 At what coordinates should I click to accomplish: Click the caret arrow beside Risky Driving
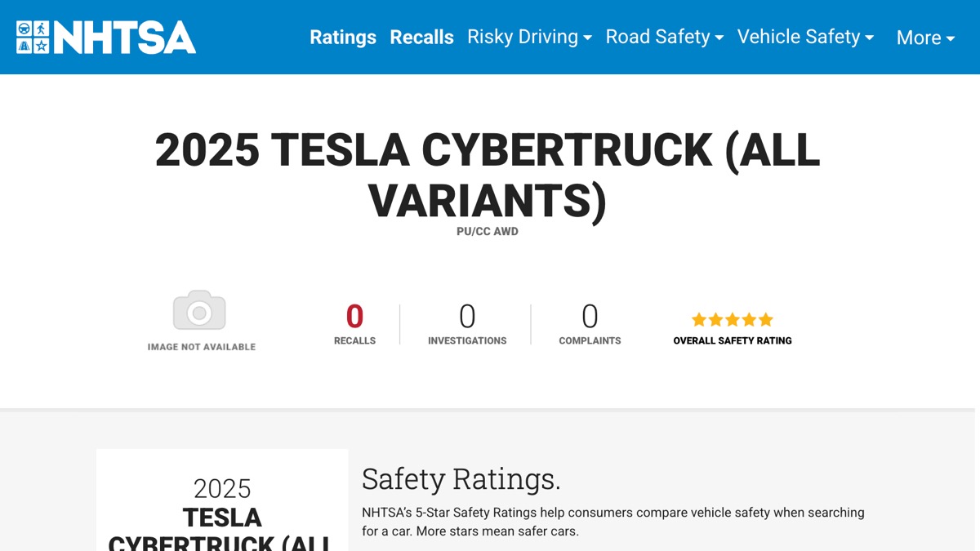[587, 38]
